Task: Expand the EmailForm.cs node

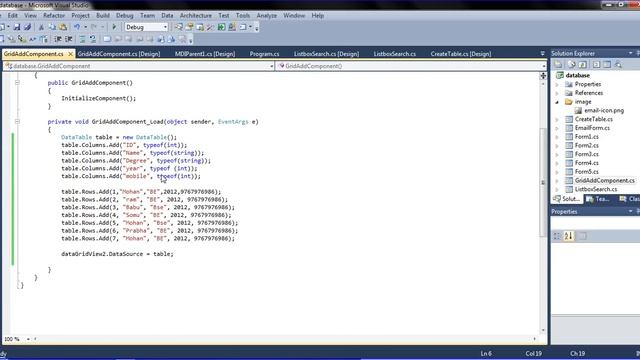Action: pos(557,128)
